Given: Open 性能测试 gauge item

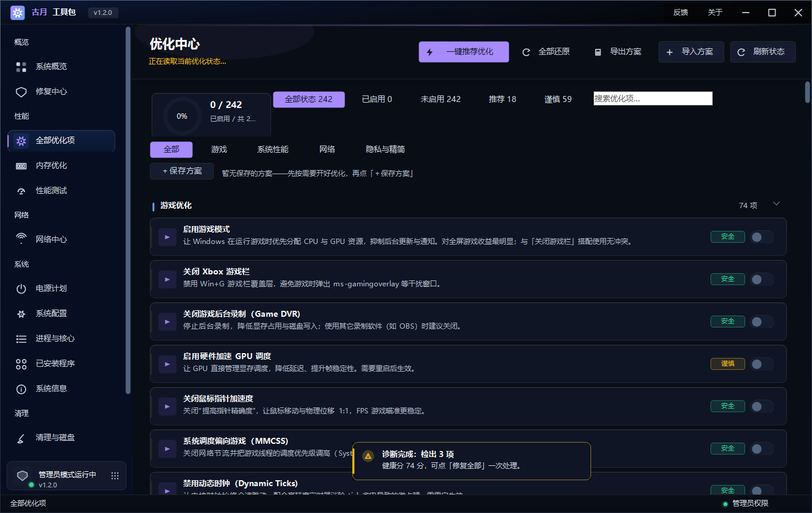Looking at the screenshot, I should coord(61,190).
